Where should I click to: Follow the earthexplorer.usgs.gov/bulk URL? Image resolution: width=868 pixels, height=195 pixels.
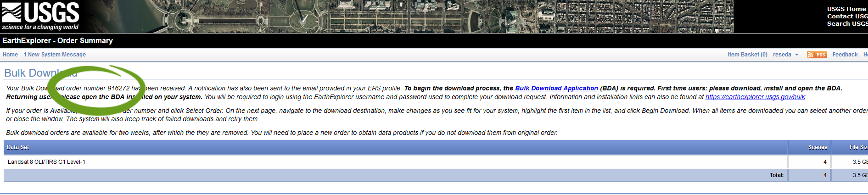tap(755, 97)
